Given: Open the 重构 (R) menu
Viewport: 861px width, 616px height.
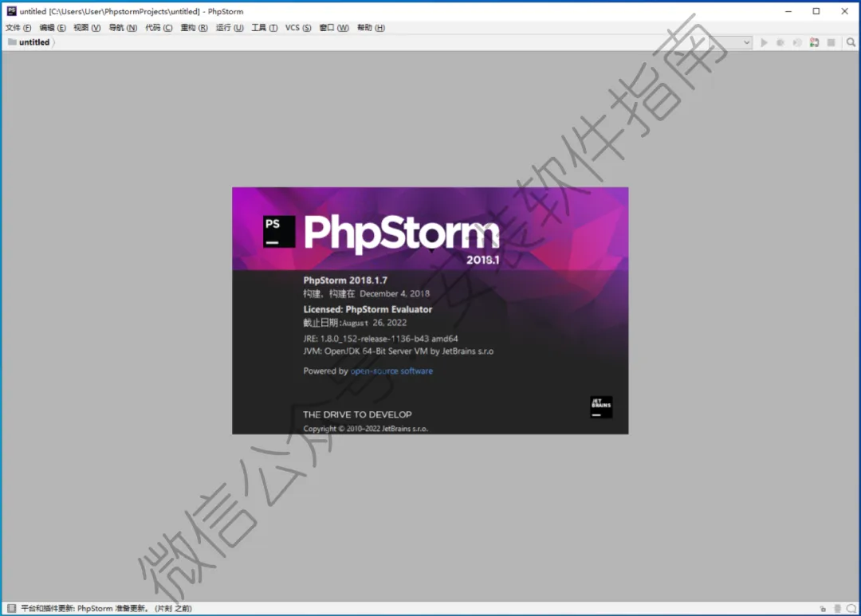Looking at the screenshot, I should click(194, 27).
